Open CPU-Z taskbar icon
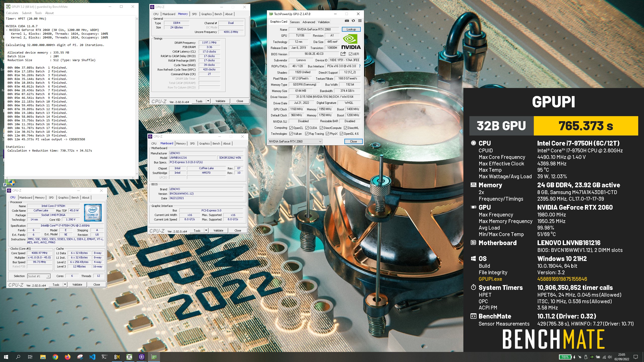Viewport: 644px width, 362px height. pyautogui.click(x=142, y=357)
